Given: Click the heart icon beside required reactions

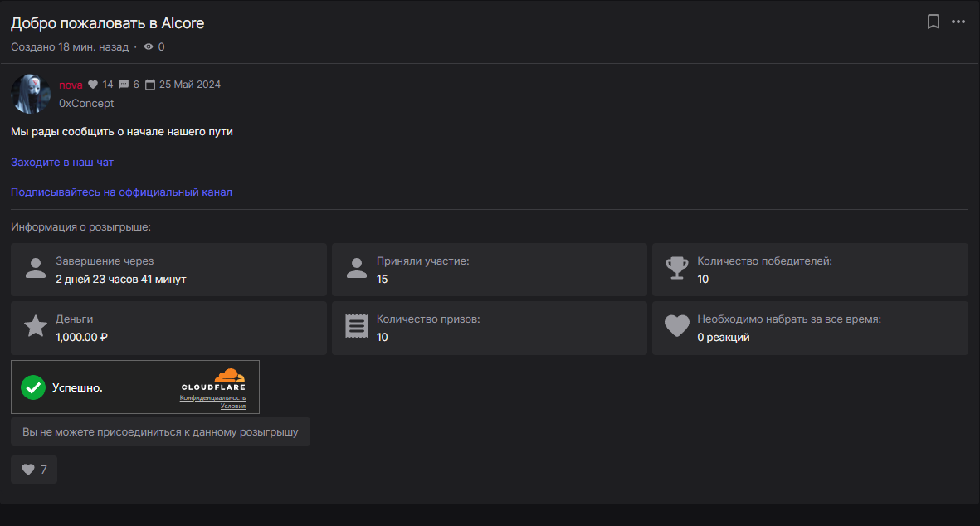Looking at the screenshot, I should [677, 327].
